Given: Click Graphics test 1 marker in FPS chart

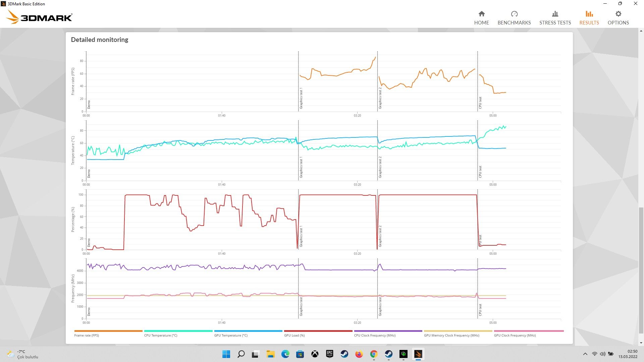Looking at the screenshot, I should 301,99.
